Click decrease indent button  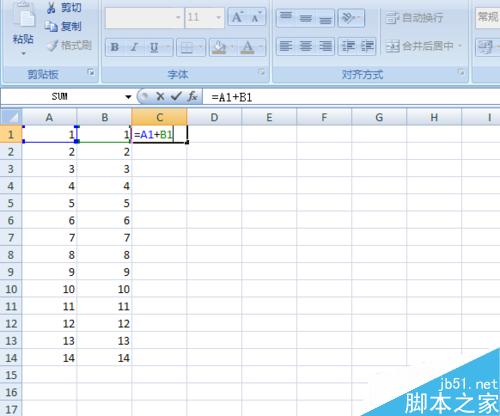(x=348, y=46)
